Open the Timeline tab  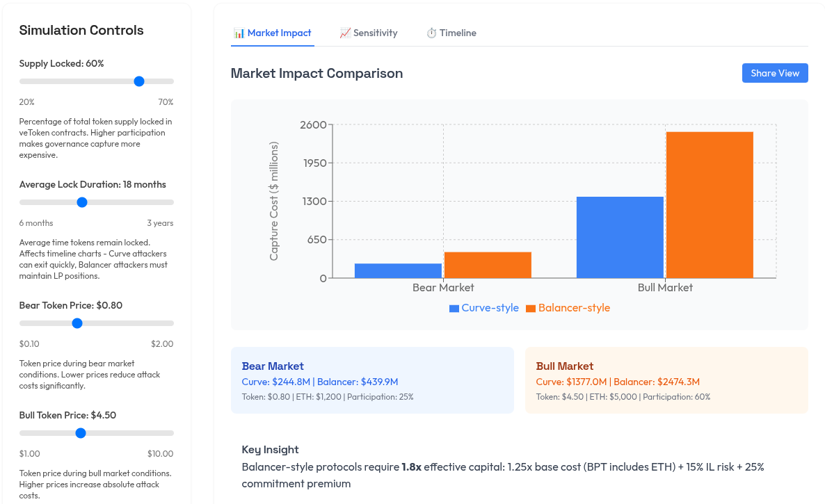[x=452, y=32]
